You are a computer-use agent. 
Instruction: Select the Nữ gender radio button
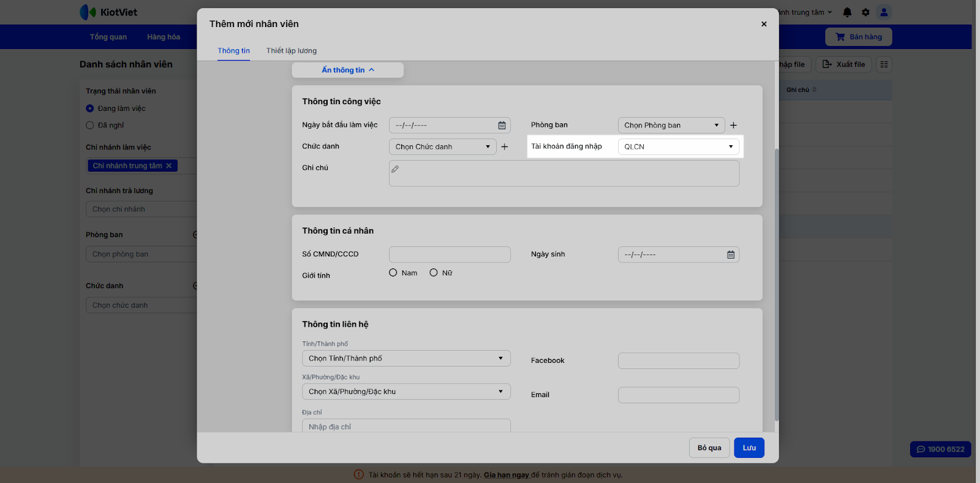coord(434,273)
